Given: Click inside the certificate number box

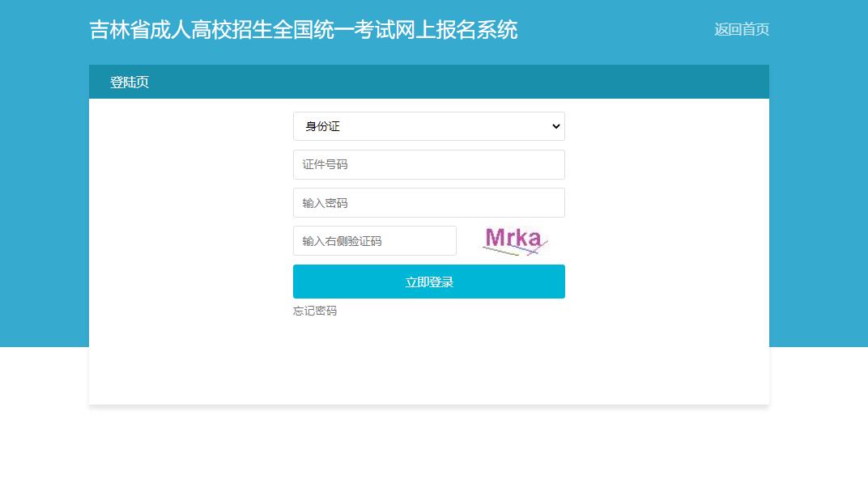Looking at the screenshot, I should (428, 164).
